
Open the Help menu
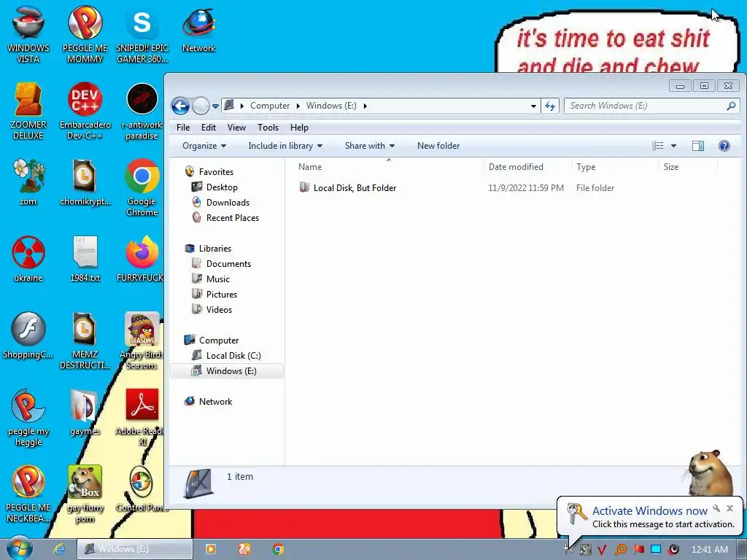(x=299, y=128)
